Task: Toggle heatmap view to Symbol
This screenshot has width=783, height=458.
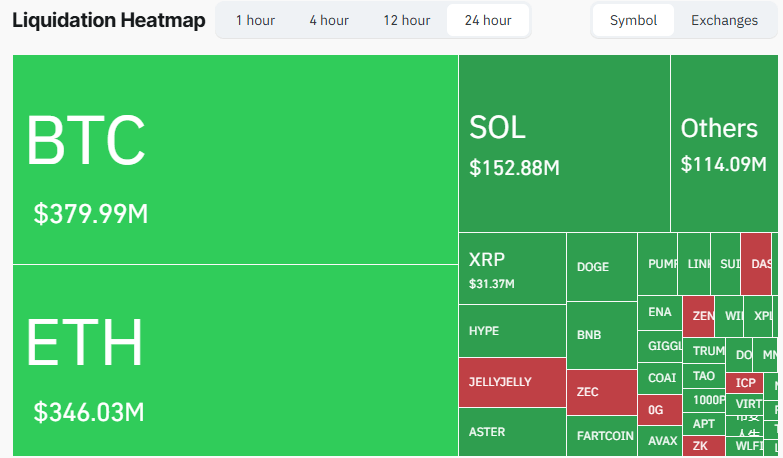Action: pyautogui.click(x=633, y=20)
